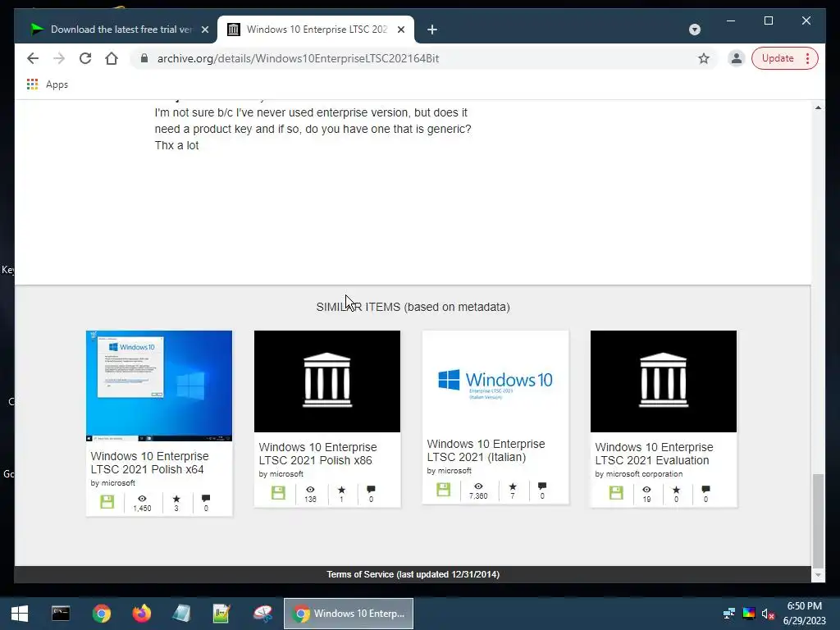The image size is (840, 630).
Task: Focus the address bar showing archive.org URL
Action: tap(423, 58)
